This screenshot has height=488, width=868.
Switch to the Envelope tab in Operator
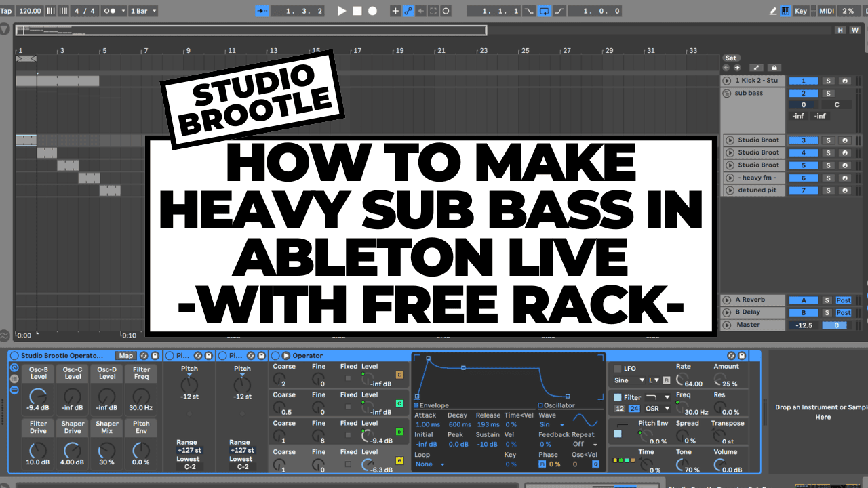coord(431,405)
